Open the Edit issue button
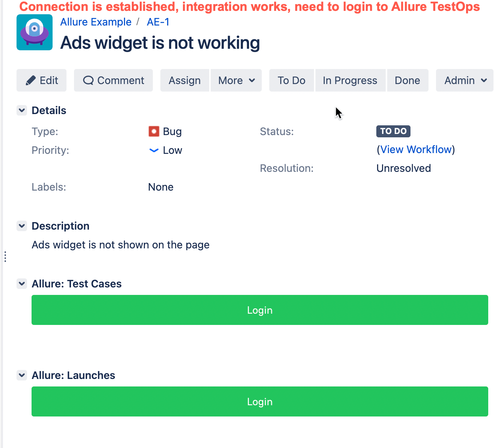504x448 pixels. [x=41, y=80]
